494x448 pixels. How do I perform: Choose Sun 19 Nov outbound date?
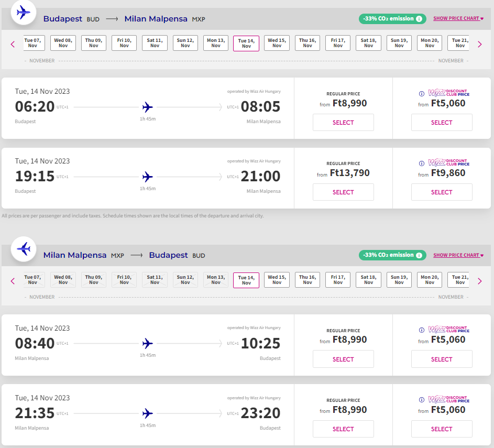pos(399,43)
